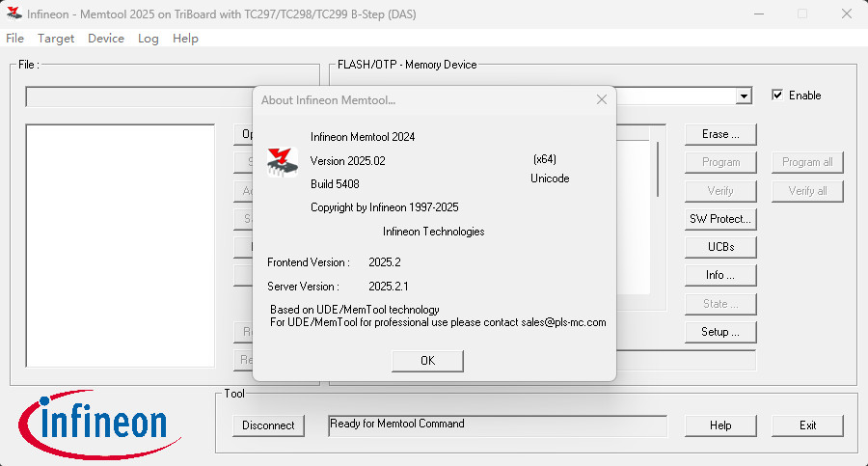Open the Setup ... dialog

(720, 332)
